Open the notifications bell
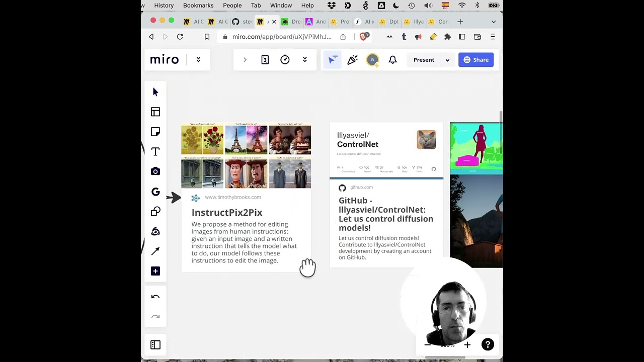Viewport: 644px width, 362px height. point(393,60)
